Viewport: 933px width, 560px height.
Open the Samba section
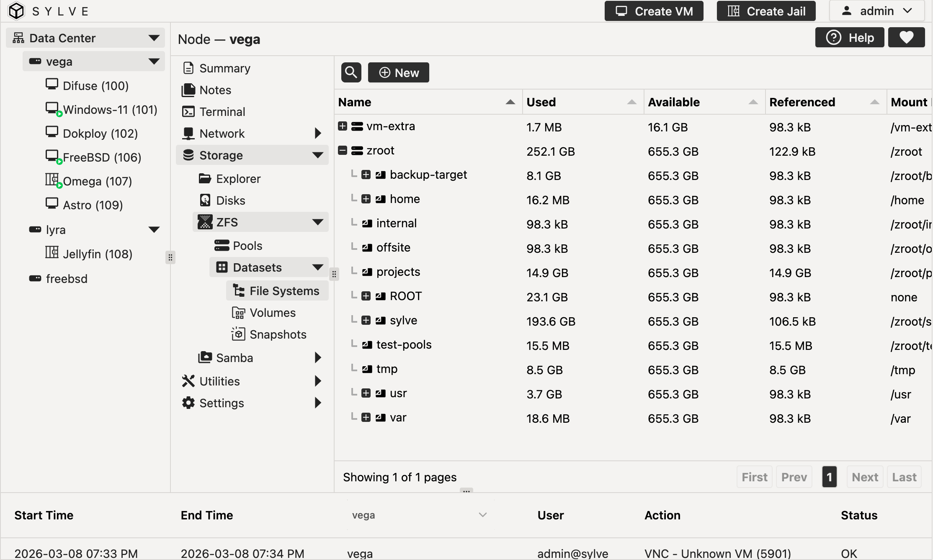(235, 357)
